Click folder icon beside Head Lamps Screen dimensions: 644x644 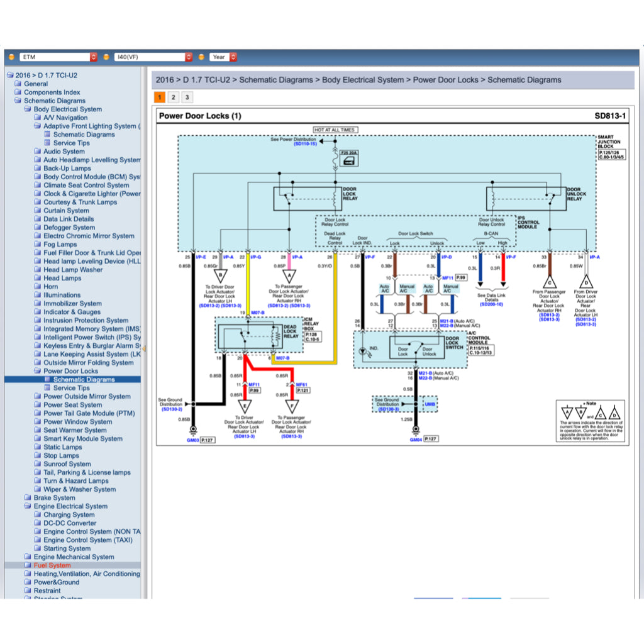click(38, 278)
